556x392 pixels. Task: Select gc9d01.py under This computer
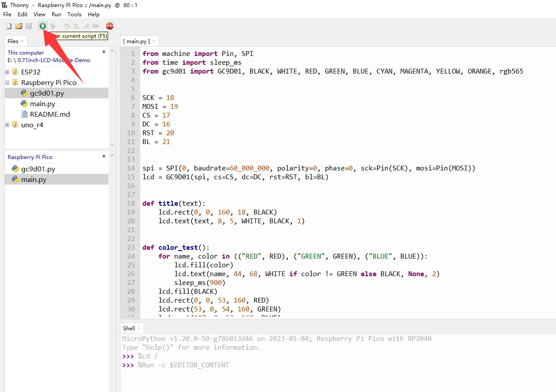(x=56, y=93)
